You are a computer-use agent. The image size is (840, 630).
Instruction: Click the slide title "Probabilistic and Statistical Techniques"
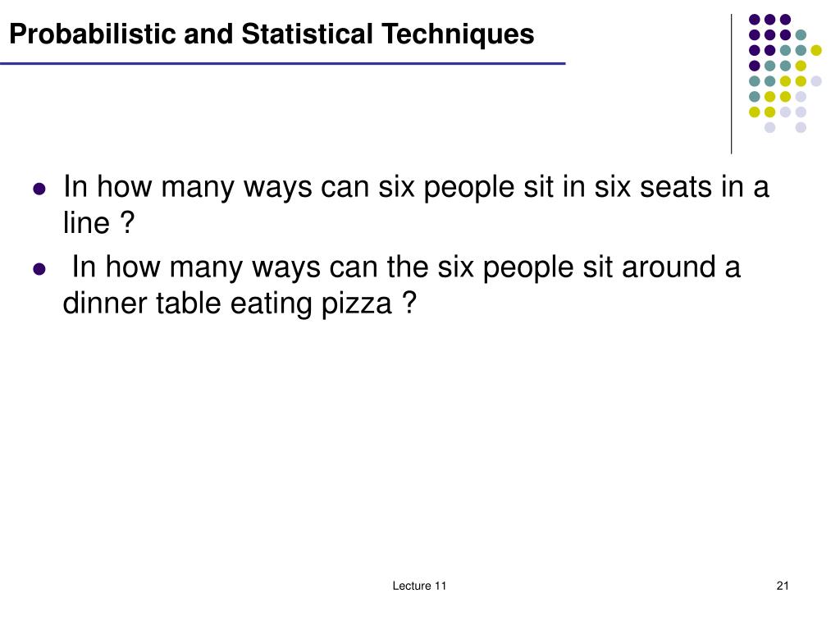point(272,34)
